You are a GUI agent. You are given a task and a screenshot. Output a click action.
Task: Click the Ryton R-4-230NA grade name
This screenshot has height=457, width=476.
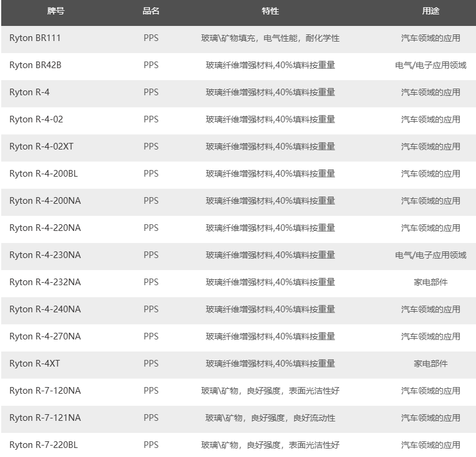pyautogui.click(x=45, y=255)
